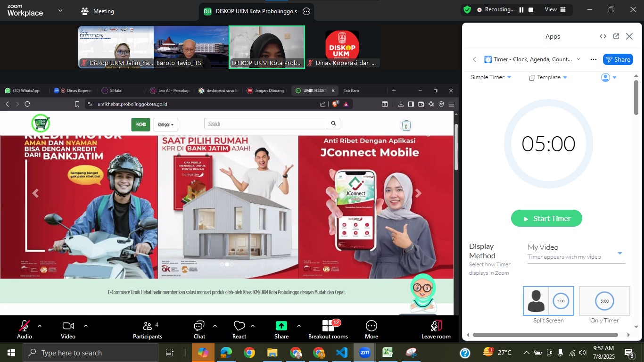Switch to the deskripsisi susu browser tab
The image size is (644, 362).
tap(219, 90)
